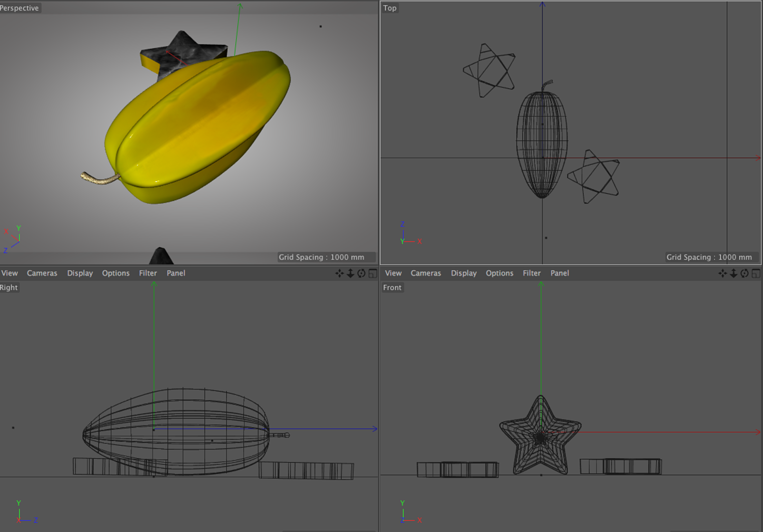The height and width of the screenshot is (532, 763).
Task: Click the rotate camera icon in the Front viewport
Action: tap(745, 273)
